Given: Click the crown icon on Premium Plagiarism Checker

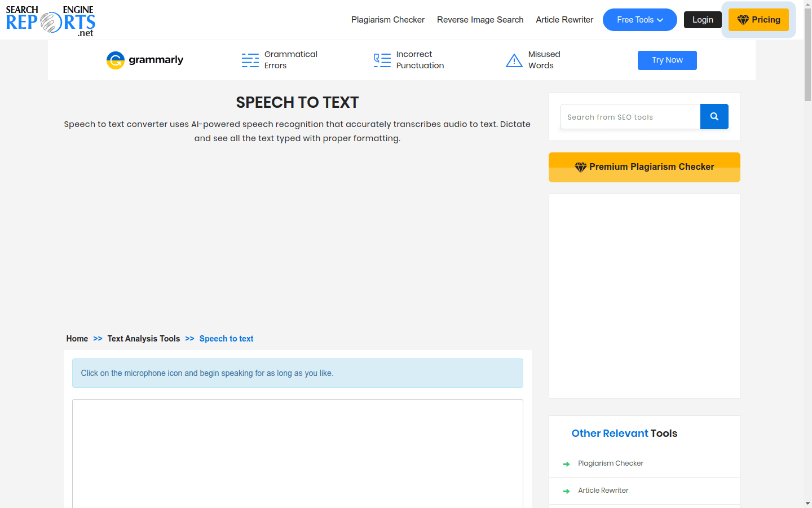Looking at the screenshot, I should (581, 167).
